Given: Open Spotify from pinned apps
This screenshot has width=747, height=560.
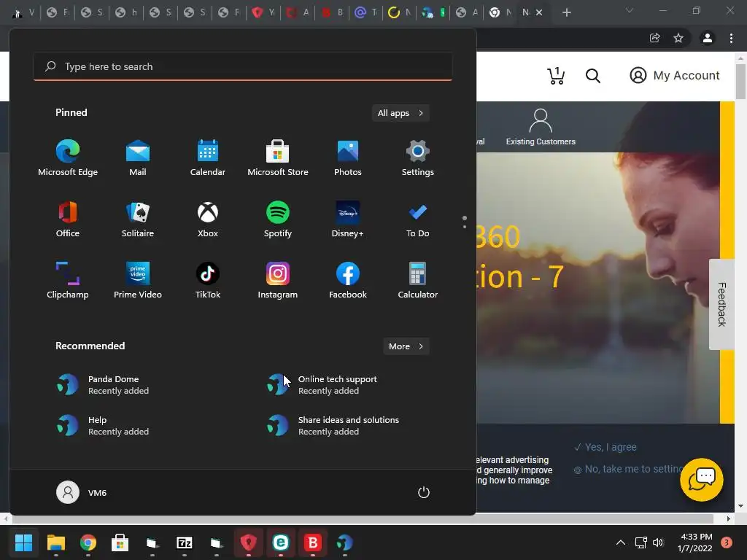Looking at the screenshot, I should [278, 219].
